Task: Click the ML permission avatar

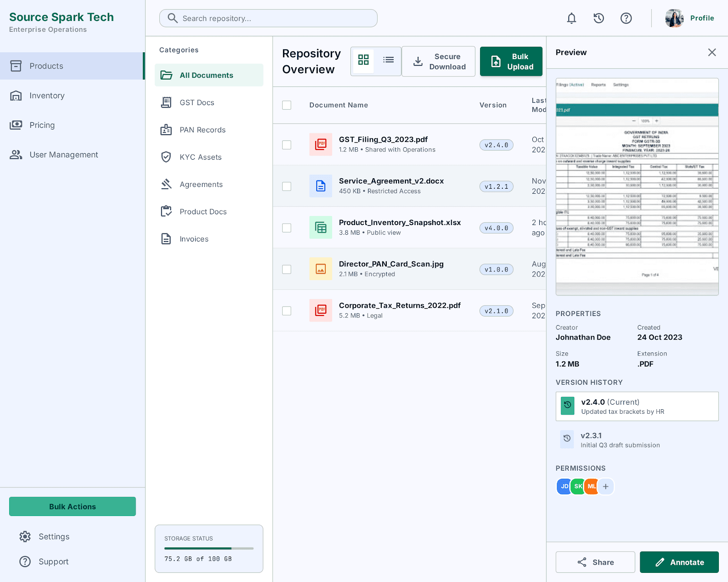Action: point(591,487)
